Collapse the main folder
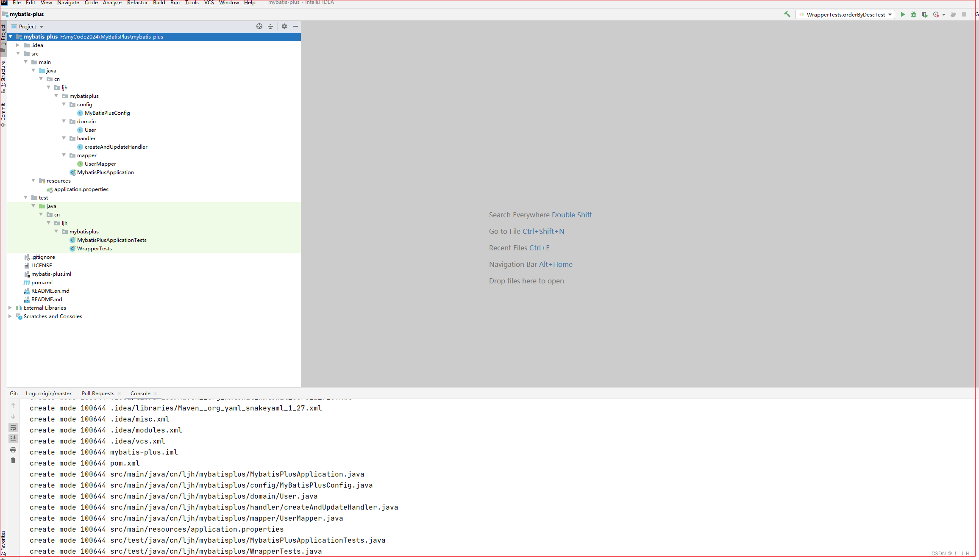 pos(25,62)
